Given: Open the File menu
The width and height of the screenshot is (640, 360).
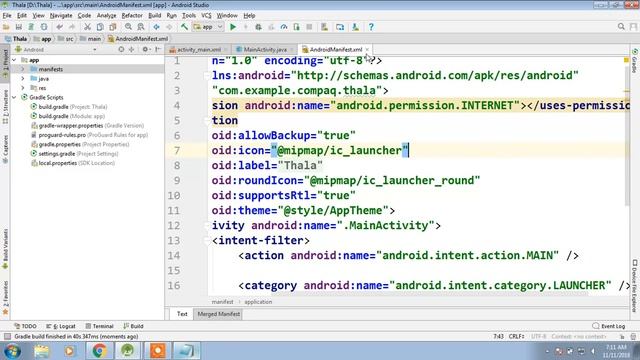Looking at the screenshot, I should click(x=7, y=16).
